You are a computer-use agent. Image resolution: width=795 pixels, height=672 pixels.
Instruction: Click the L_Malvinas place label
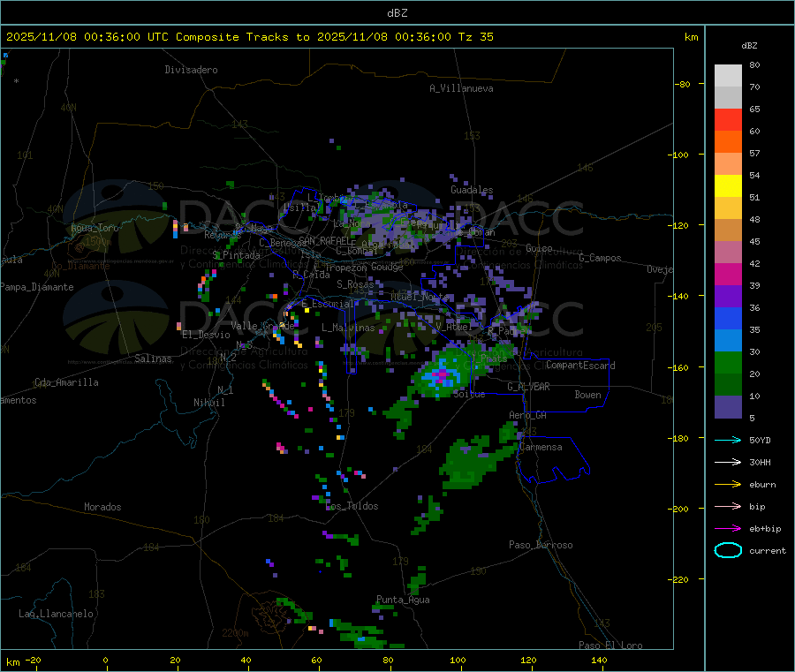pyautogui.click(x=348, y=328)
